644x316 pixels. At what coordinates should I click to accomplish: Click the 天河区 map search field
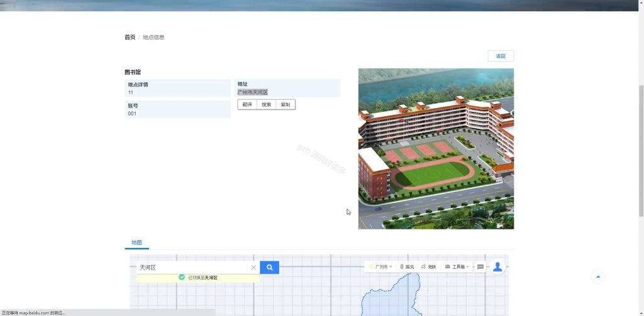coord(193,268)
